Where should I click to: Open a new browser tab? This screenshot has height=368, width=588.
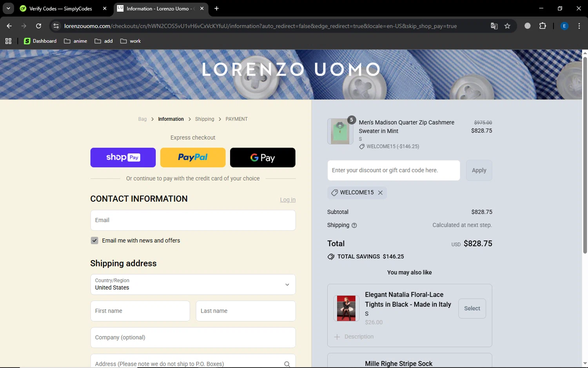click(216, 8)
